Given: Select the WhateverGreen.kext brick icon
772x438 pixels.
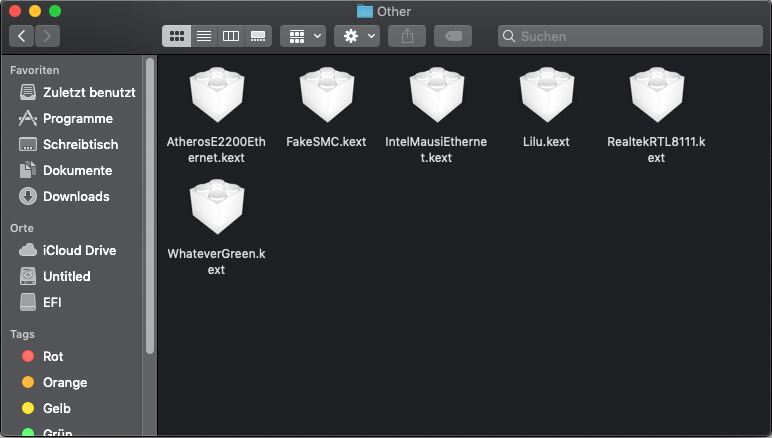Looking at the screenshot, I should click(217, 207).
